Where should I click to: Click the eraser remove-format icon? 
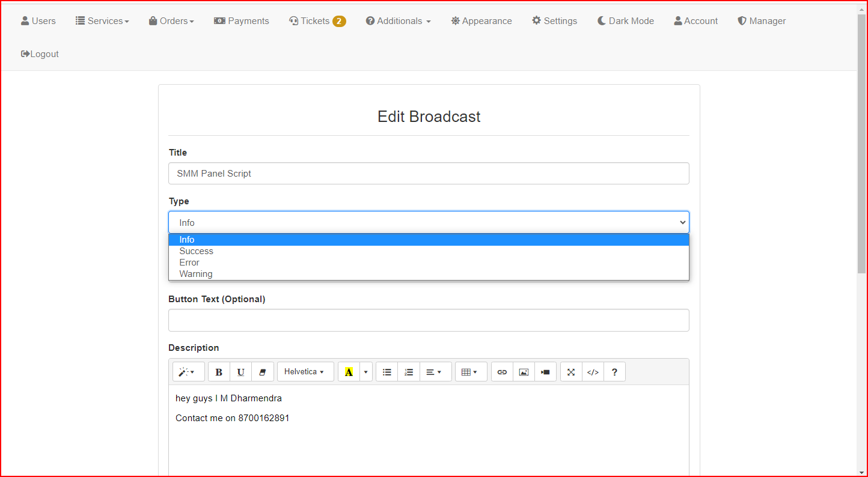tap(262, 372)
